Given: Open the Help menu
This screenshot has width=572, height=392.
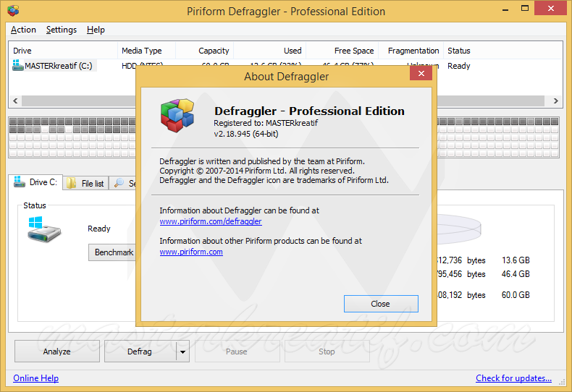Looking at the screenshot, I should tap(96, 30).
